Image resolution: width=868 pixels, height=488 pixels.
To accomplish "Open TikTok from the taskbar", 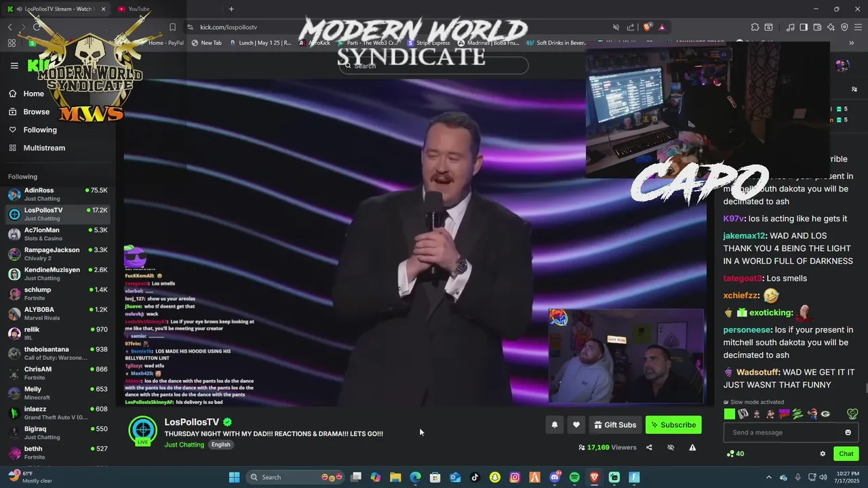I will pos(475,477).
